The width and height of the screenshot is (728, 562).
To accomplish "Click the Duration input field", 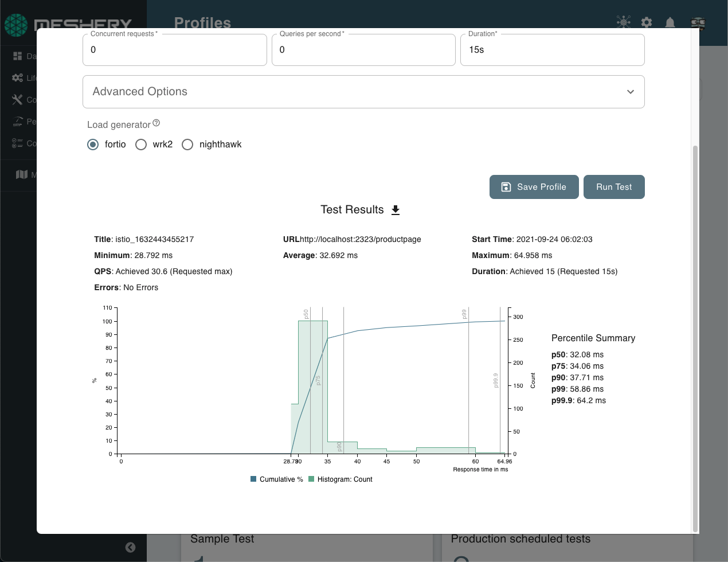I will tap(552, 50).
